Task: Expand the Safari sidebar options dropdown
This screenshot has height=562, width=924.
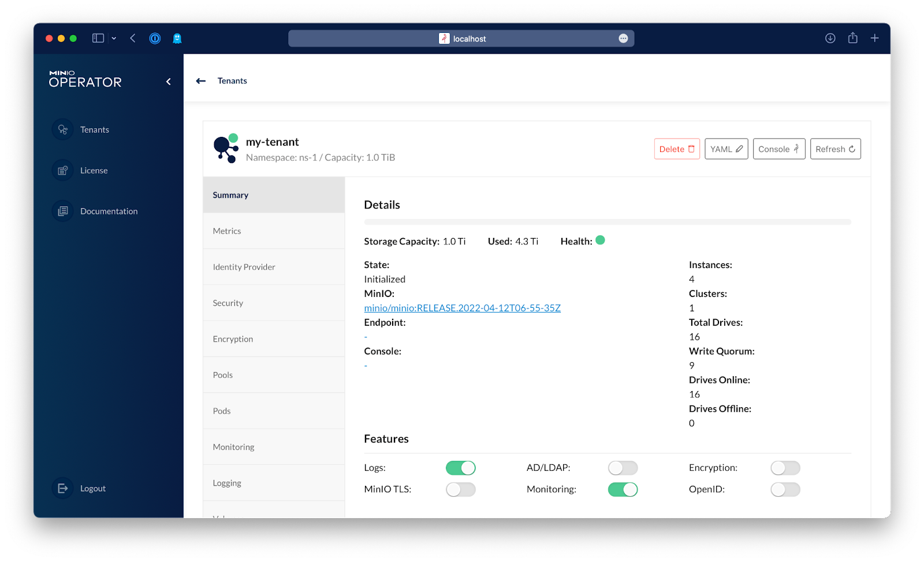Action: point(114,39)
